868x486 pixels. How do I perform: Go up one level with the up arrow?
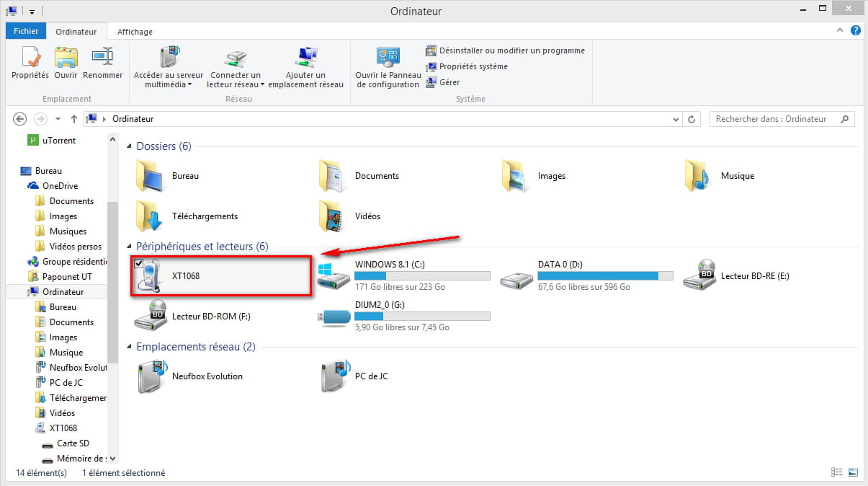point(74,119)
